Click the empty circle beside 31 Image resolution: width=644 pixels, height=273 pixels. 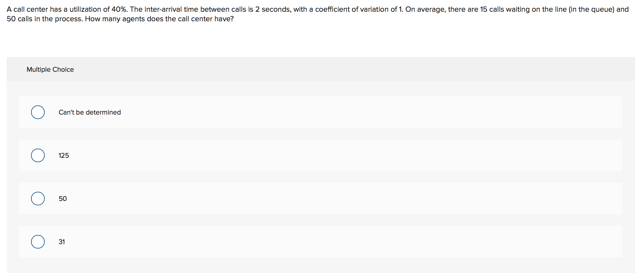pos(37,242)
